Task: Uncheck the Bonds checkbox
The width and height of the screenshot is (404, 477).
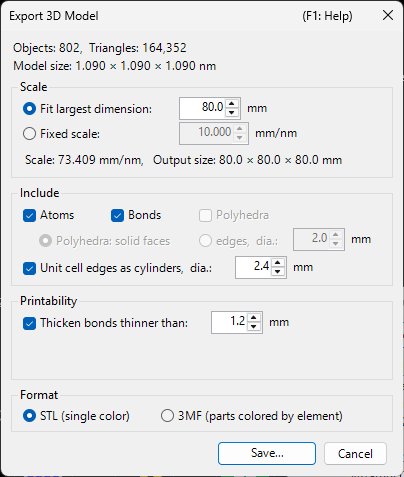Action: pos(117,215)
